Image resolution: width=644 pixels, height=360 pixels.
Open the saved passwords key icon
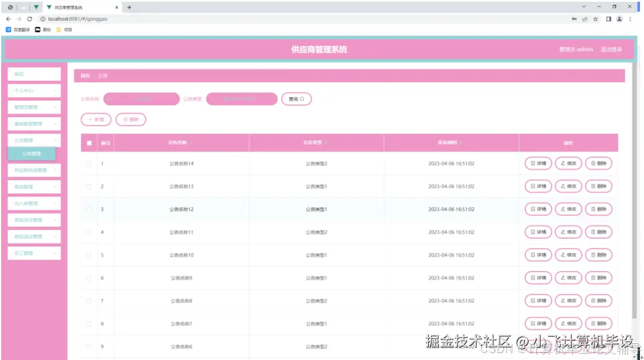point(574,19)
